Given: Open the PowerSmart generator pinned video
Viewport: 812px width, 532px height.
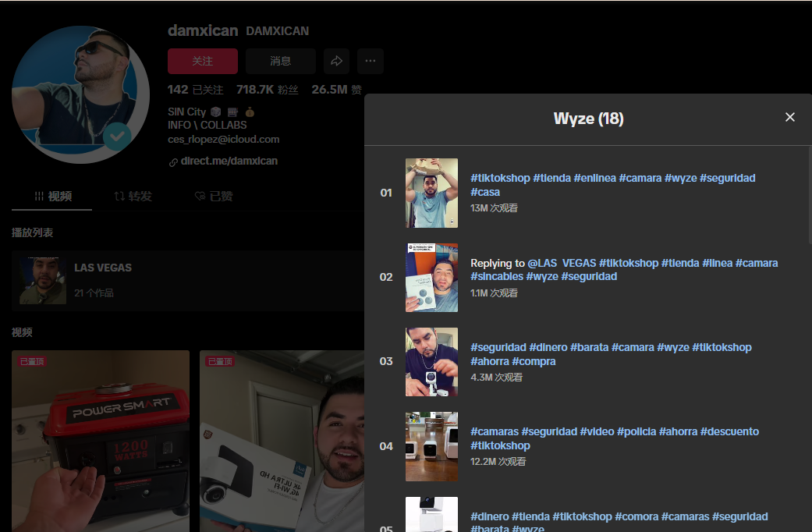Looking at the screenshot, I should (x=101, y=442).
